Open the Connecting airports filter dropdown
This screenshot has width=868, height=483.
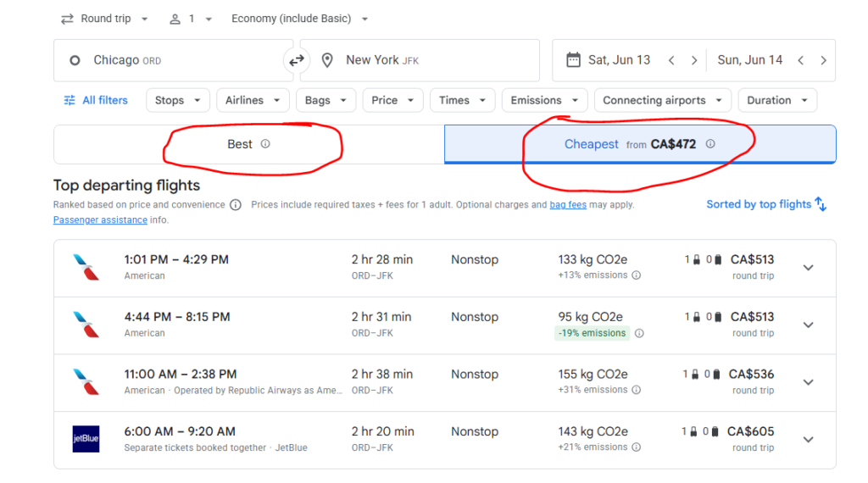click(663, 100)
